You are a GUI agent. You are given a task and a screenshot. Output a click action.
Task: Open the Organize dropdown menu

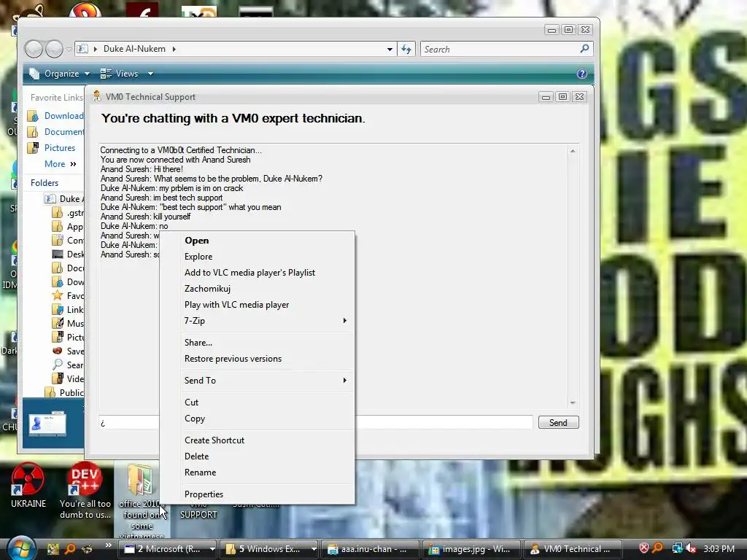pyautogui.click(x=60, y=74)
